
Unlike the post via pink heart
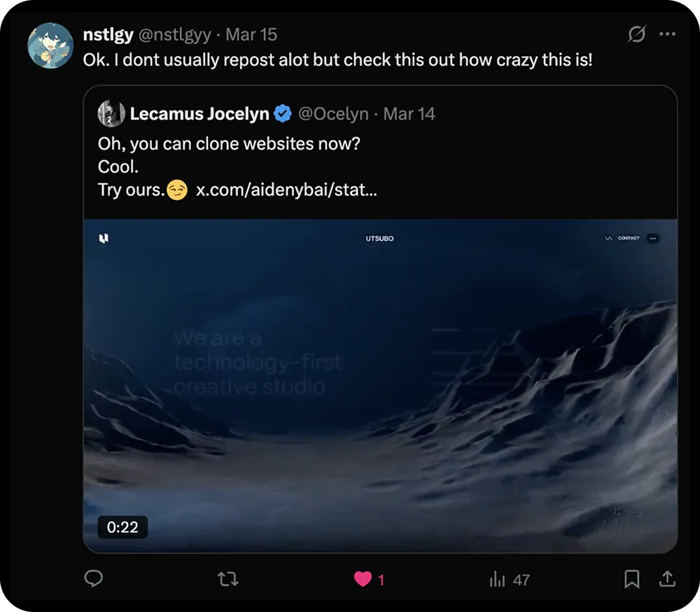click(363, 579)
